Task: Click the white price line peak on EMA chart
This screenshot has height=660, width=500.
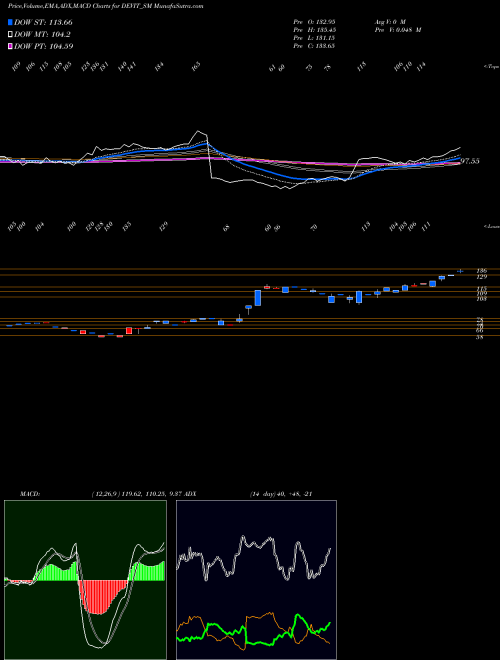Action: tap(197, 132)
